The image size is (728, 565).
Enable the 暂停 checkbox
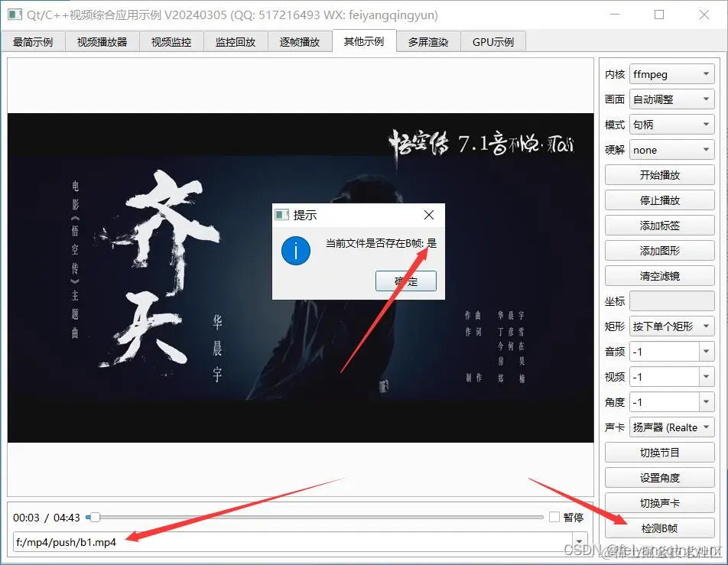(x=554, y=517)
